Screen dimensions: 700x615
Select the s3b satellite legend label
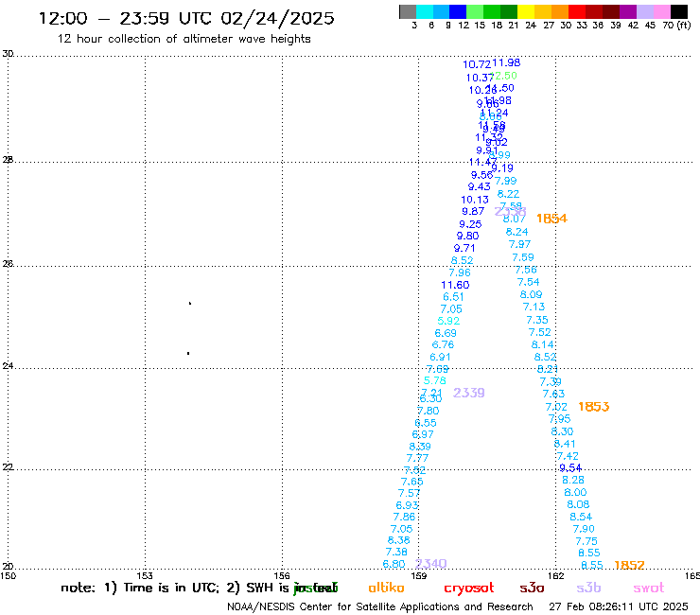pyautogui.click(x=588, y=588)
